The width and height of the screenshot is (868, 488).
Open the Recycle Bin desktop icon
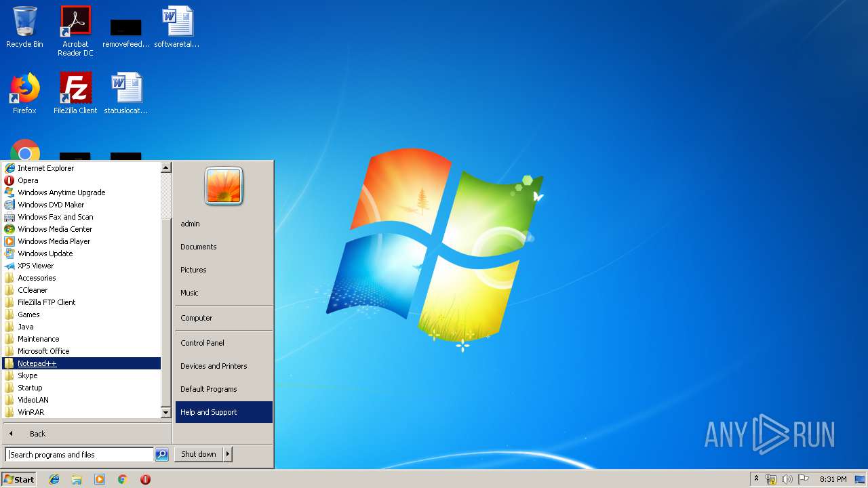coord(24,27)
